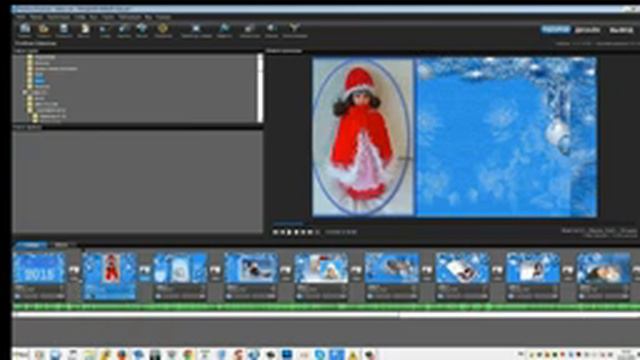Switch to the Publish workspace tab

[621, 30]
